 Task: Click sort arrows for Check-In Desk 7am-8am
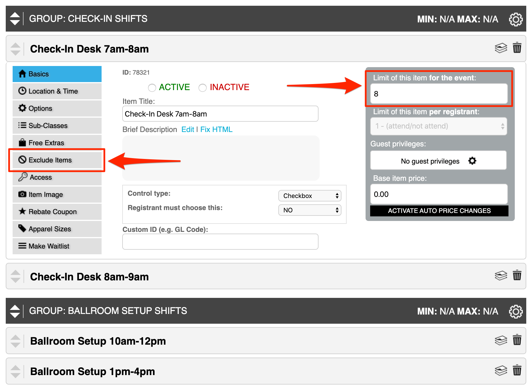coord(15,49)
